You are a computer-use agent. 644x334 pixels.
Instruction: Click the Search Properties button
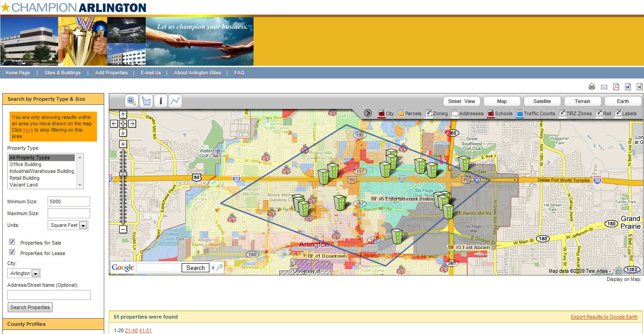pos(30,307)
